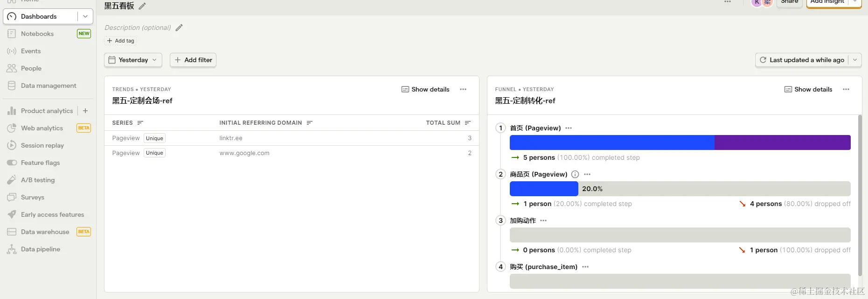The width and height of the screenshot is (868, 299).
Task: Go to Session replay section
Action: [42, 145]
